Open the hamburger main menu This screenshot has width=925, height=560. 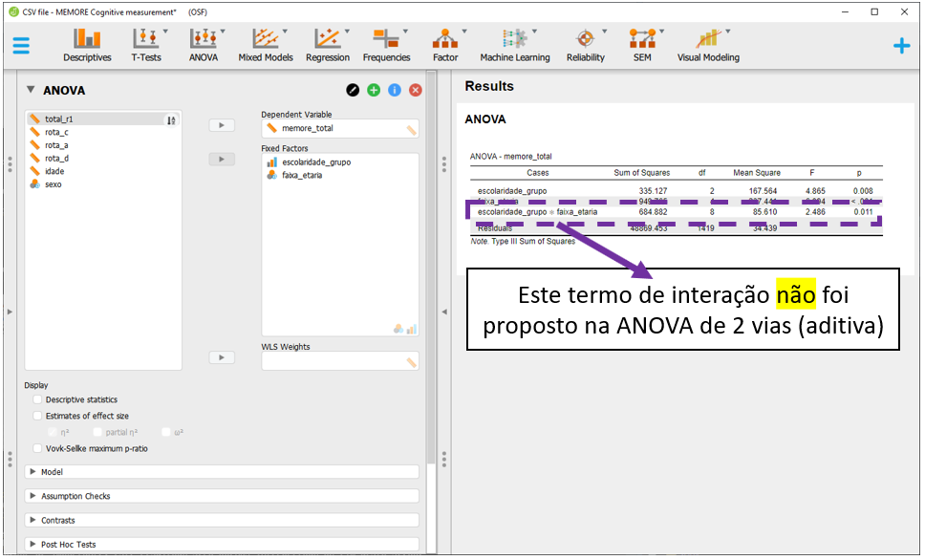(21, 46)
